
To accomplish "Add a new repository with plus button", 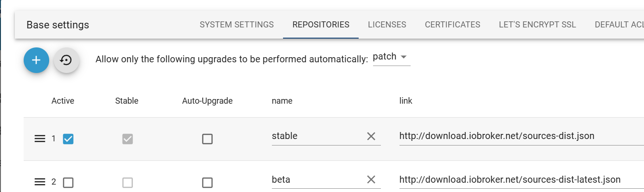I will coord(36,60).
